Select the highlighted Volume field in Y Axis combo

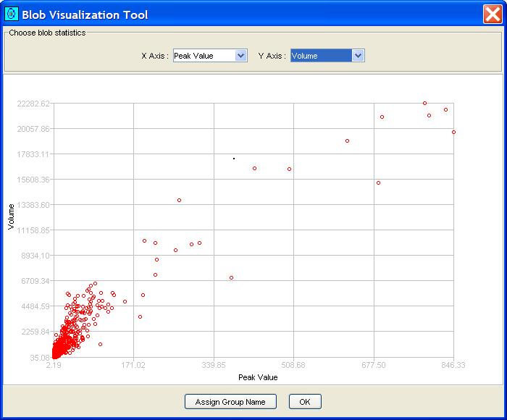click(x=320, y=56)
